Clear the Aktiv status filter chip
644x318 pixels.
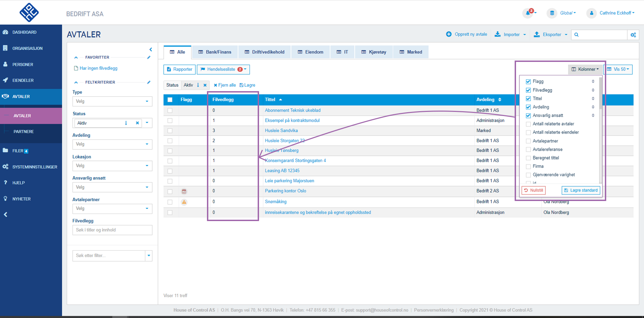click(x=205, y=85)
